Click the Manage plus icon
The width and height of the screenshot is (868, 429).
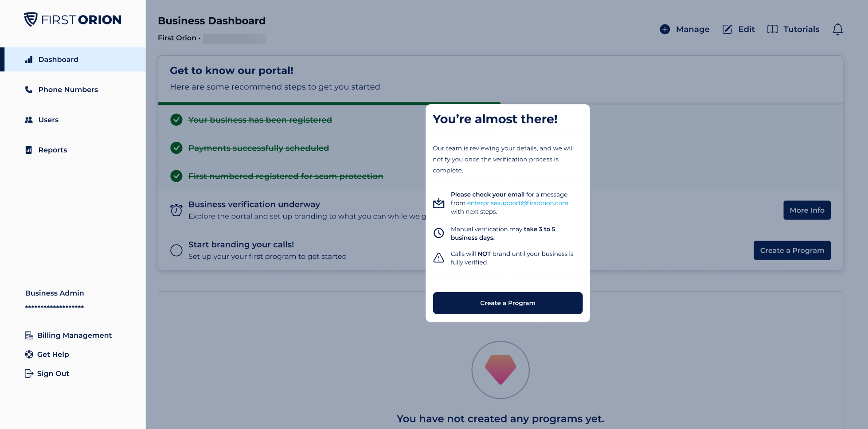tap(665, 29)
